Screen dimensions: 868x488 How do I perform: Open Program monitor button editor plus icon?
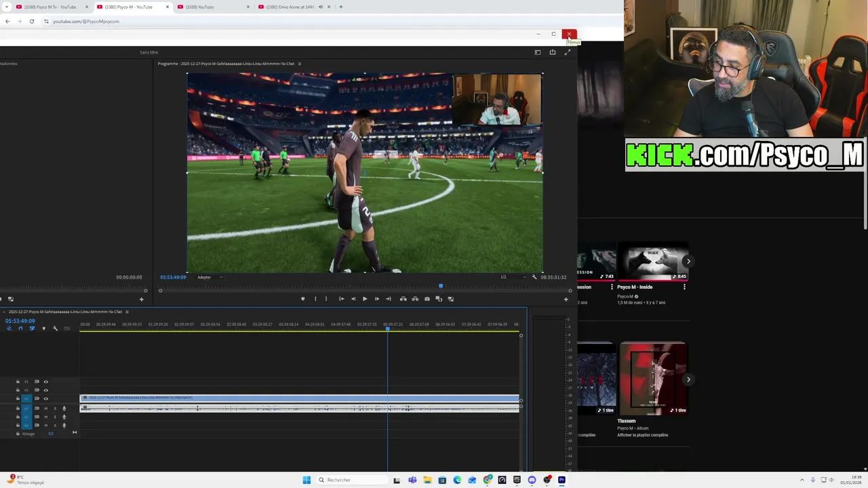(x=566, y=299)
